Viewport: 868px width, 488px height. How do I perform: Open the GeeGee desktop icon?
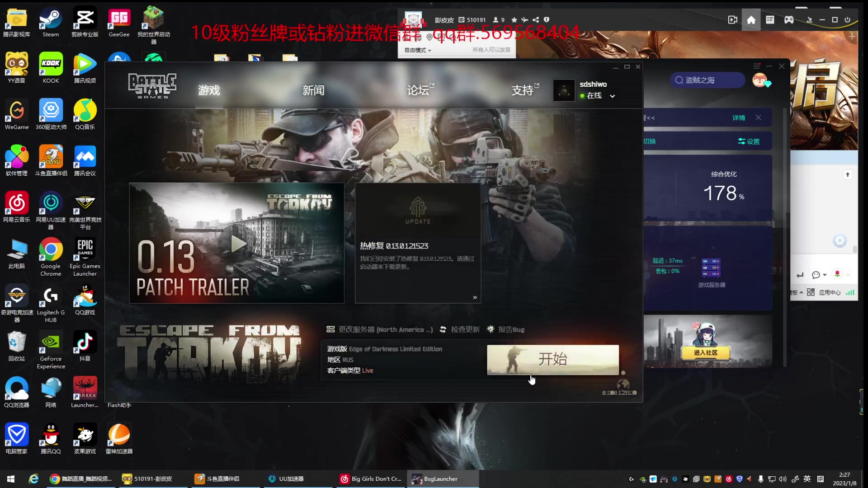tap(119, 23)
